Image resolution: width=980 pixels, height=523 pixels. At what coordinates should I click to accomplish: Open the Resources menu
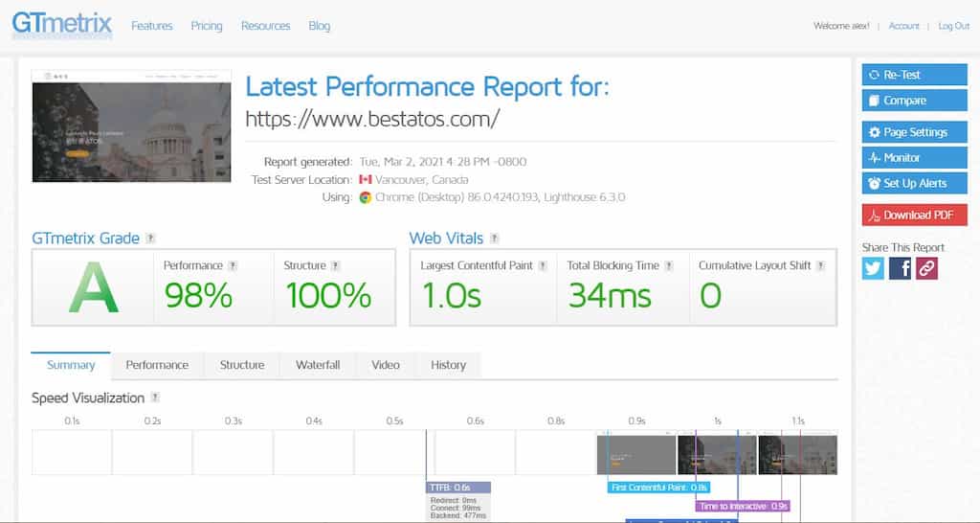tap(266, 26)
